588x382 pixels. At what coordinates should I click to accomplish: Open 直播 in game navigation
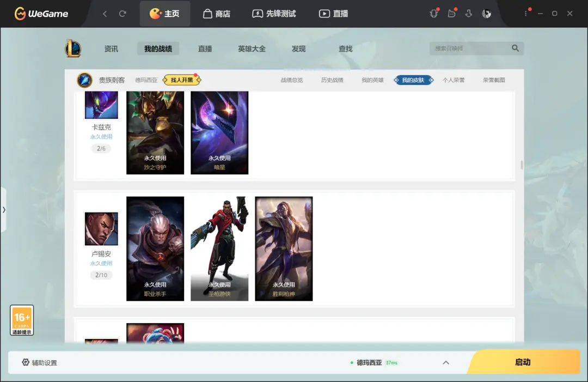(205, 49)
